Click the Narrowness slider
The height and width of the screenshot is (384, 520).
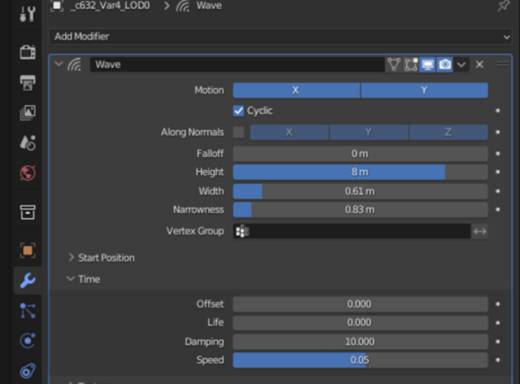360,210
